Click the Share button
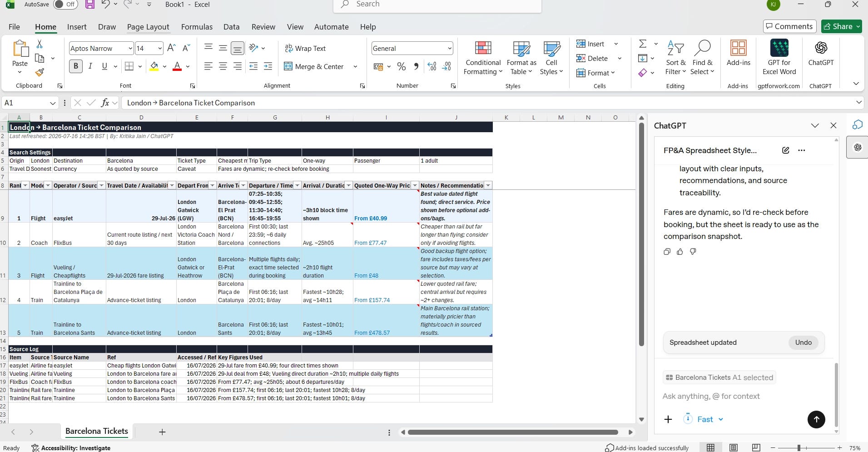Viewport: 868px width, 452px height. pos(842,26)
